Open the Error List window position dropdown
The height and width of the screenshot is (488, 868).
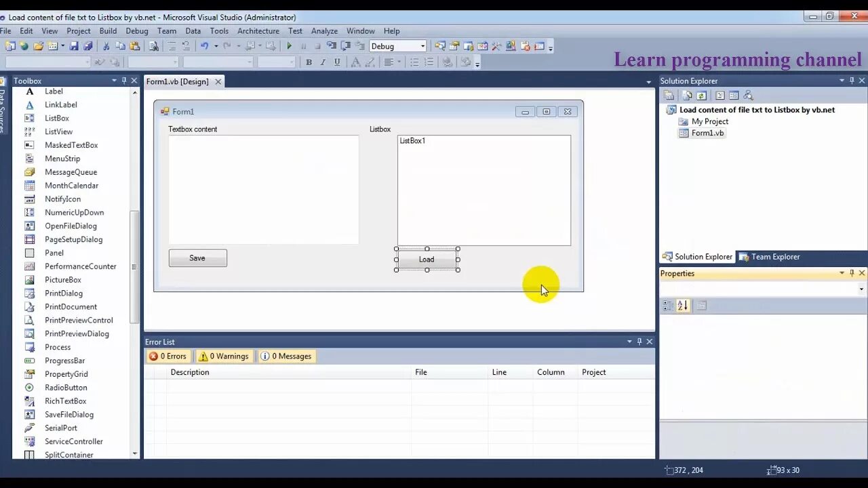[x=629, y=342]
